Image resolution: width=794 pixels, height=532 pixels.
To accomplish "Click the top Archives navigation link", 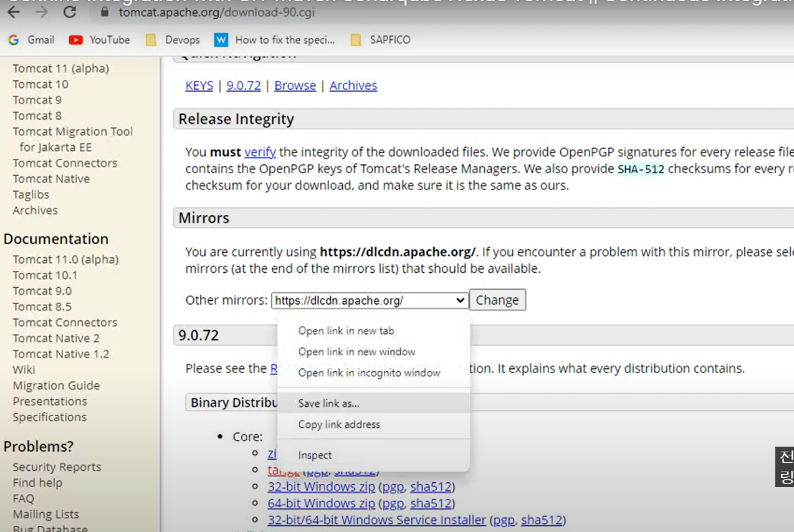I will pyautogui.click(x=353, y=85).
